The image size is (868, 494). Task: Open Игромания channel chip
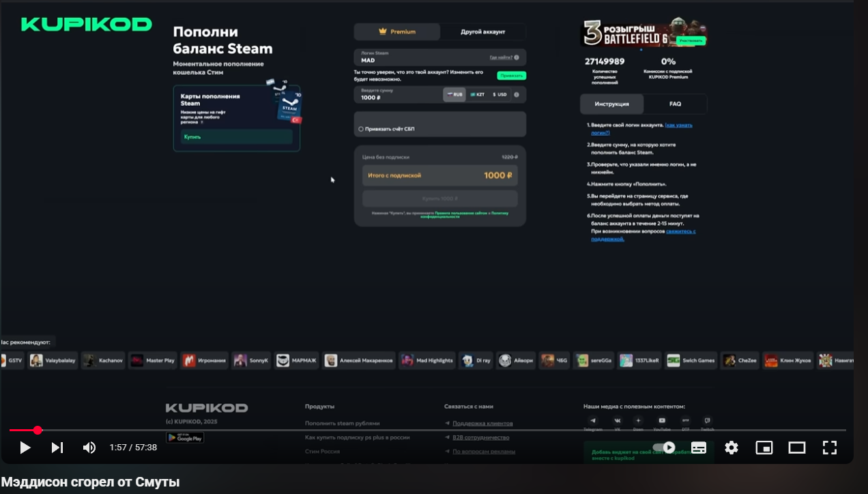point(205,360)
